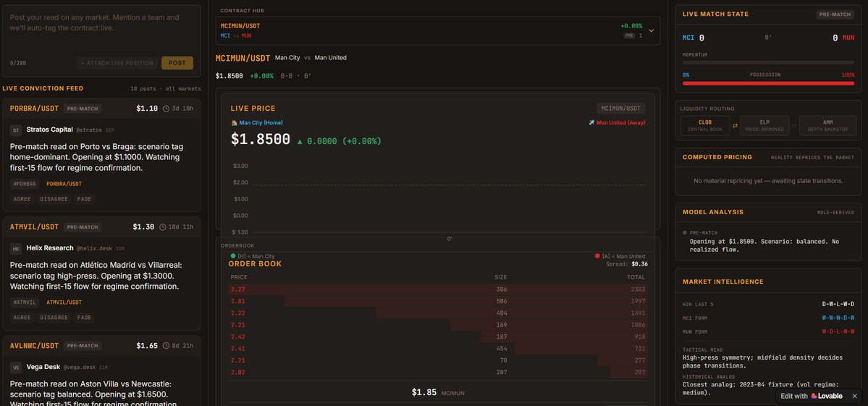Click the POST button
868x406 pixels.
177,63
